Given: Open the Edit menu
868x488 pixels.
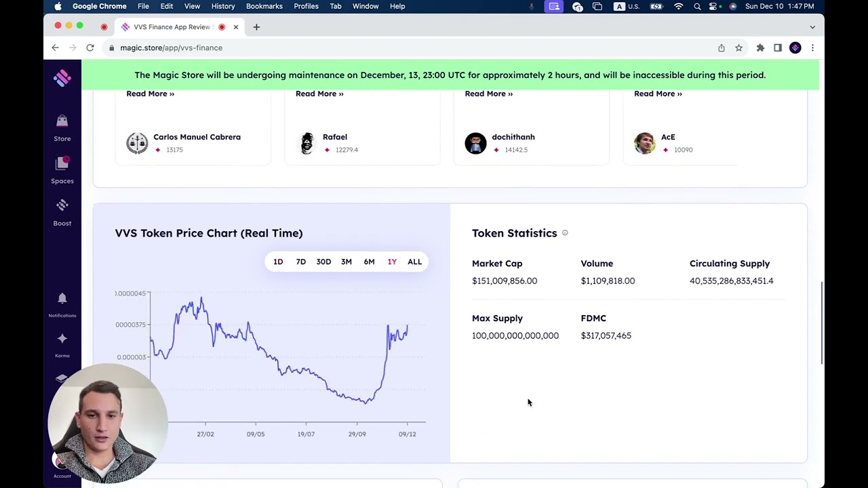Looking at the screenshot, I should coord(167,6).
